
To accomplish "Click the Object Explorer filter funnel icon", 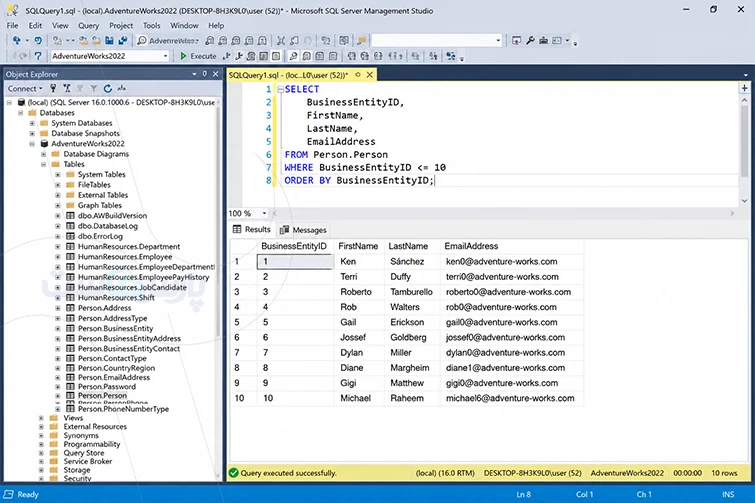I will 94,88.
